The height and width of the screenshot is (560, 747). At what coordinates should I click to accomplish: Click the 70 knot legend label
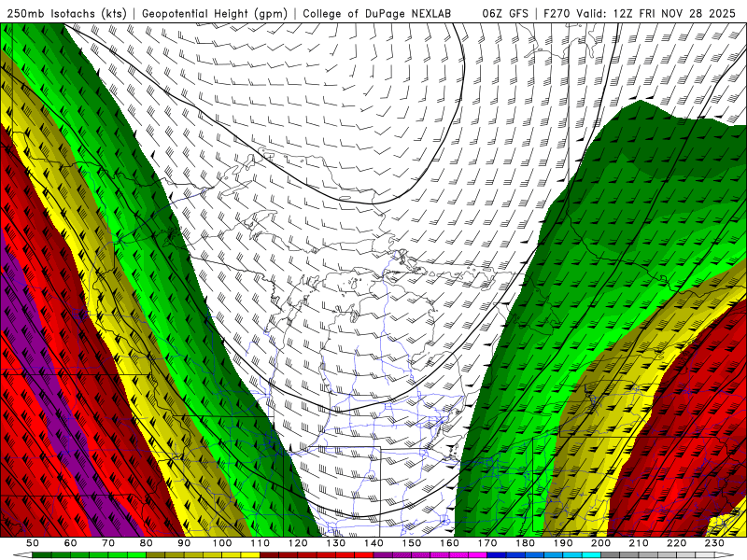(x=108, y=543)
